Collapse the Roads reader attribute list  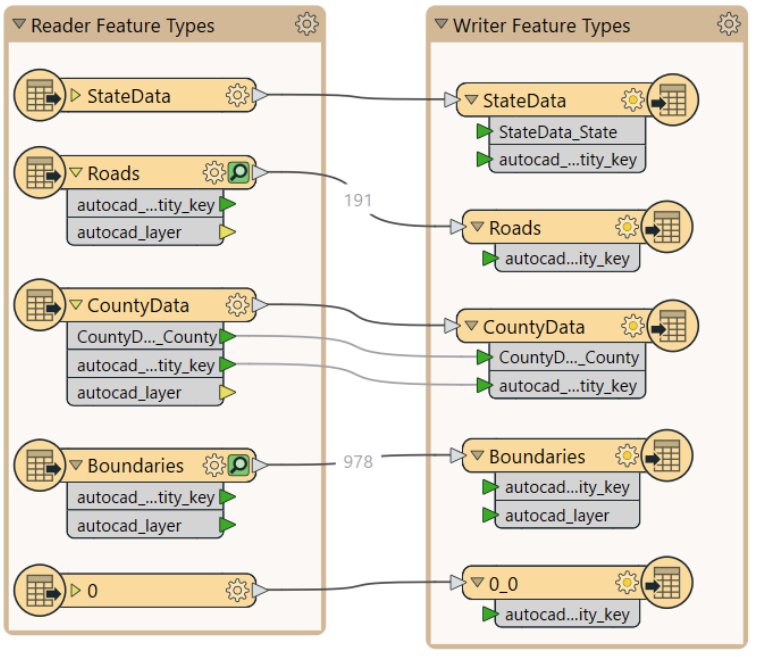coord(75,172)
